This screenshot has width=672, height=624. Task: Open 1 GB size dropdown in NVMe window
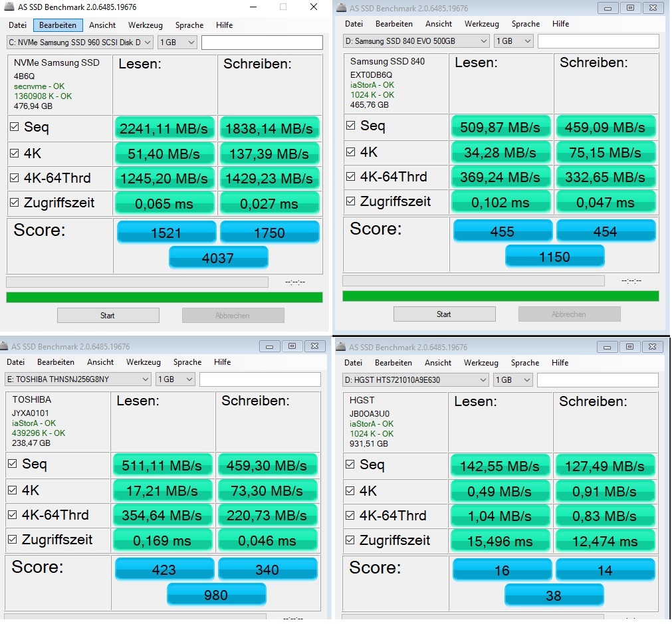click(x=177, y=42)
